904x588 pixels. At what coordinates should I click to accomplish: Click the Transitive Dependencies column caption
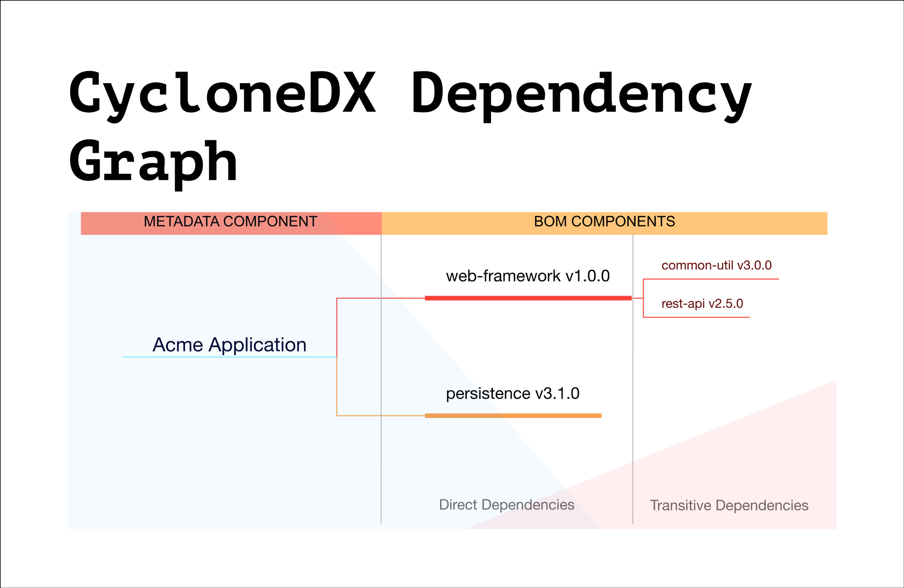pos(729,506)
